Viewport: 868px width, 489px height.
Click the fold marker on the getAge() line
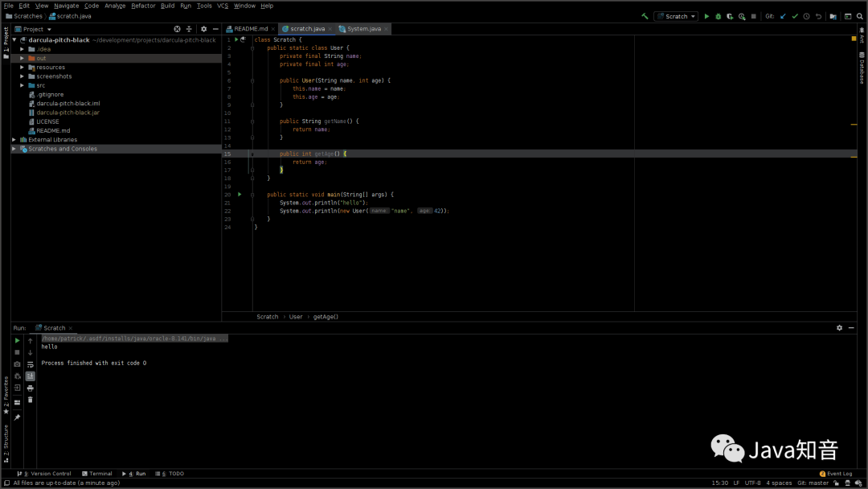coord(252,154)
